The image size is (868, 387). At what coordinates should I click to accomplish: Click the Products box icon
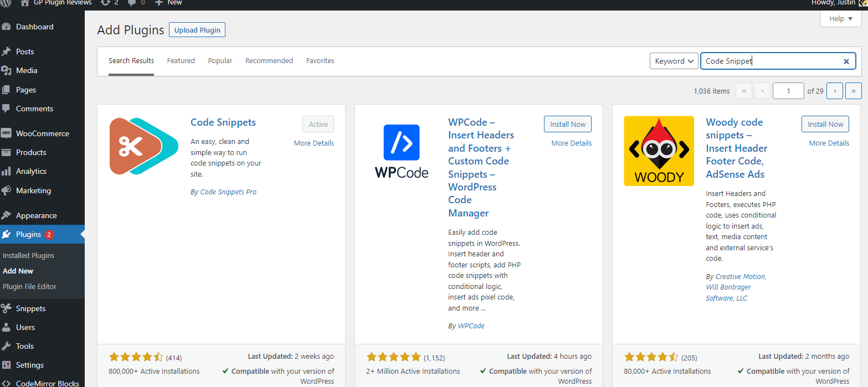[7, 152]
